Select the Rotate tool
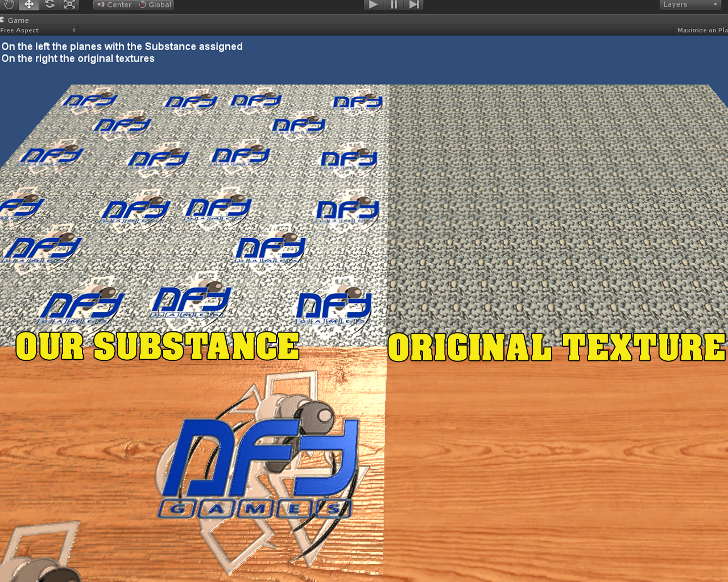728x582 pixels. click(48, 4)
